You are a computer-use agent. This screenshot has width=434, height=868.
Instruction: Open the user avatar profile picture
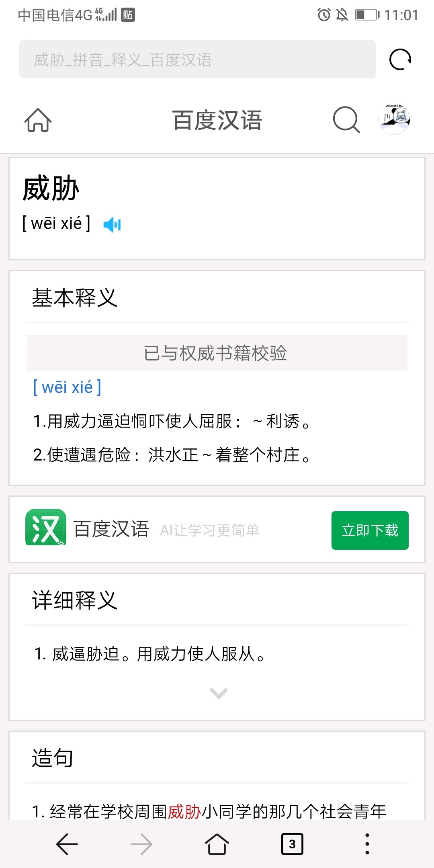(394, 119)
